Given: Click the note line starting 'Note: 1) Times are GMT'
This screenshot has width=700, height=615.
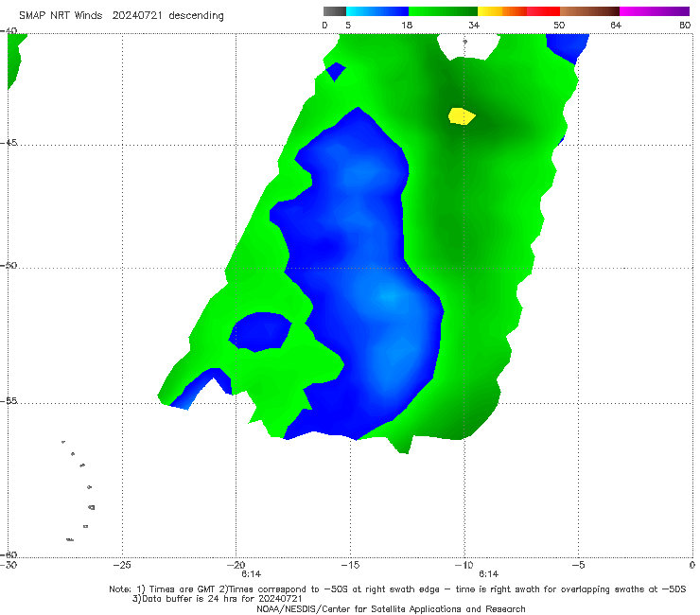Looking at the screenshot, I should (x=397, y=589).
